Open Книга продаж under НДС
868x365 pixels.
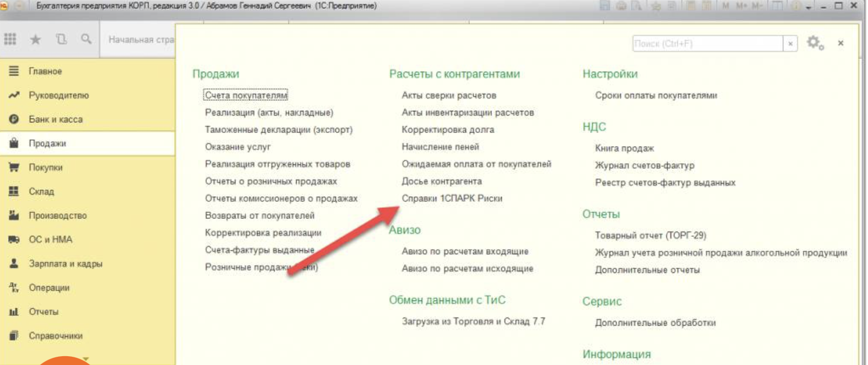tap(624, 148)
